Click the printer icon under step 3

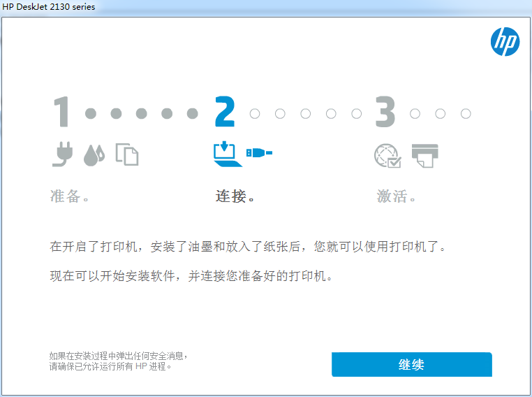(424, 156)
